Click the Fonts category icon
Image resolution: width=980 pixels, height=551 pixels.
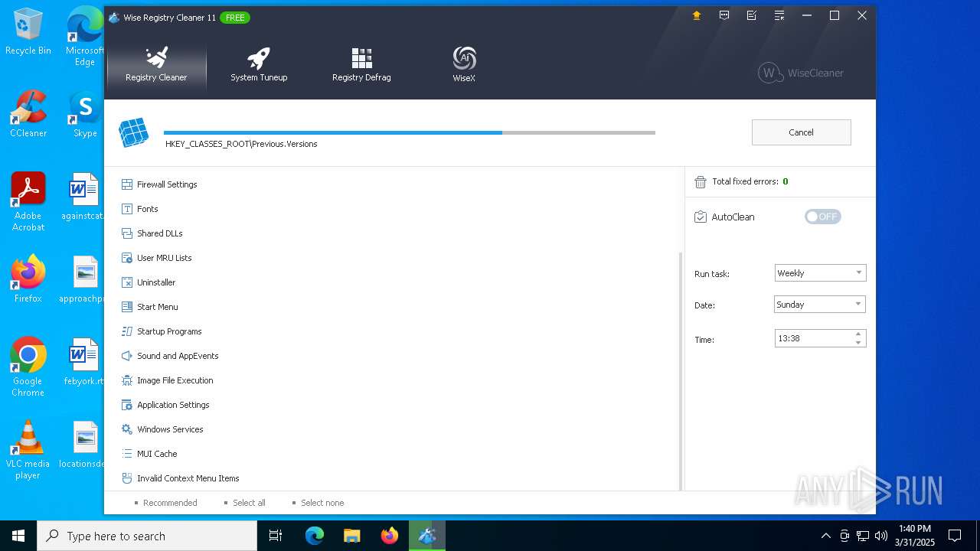click(127, 209)
